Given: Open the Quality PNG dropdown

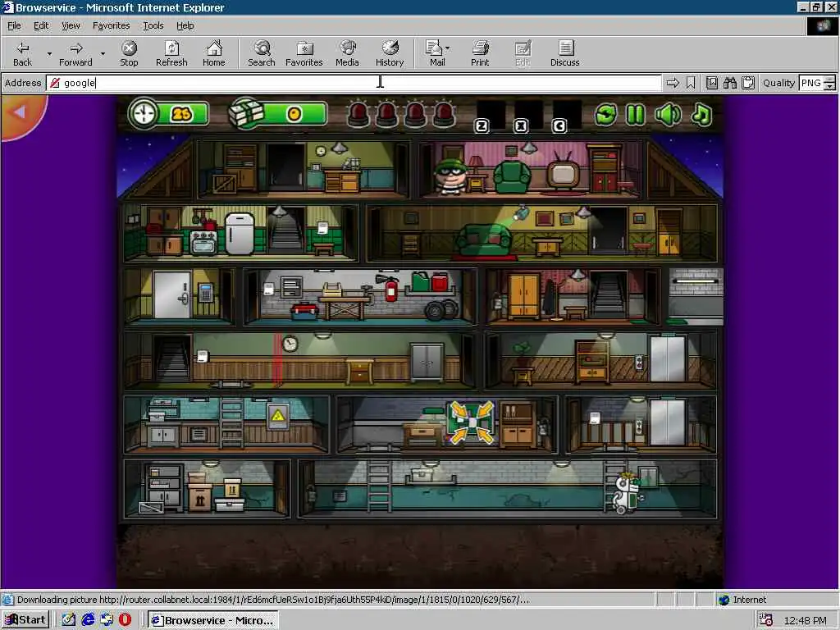Looking at the screenshot, I should click(818, 83).
